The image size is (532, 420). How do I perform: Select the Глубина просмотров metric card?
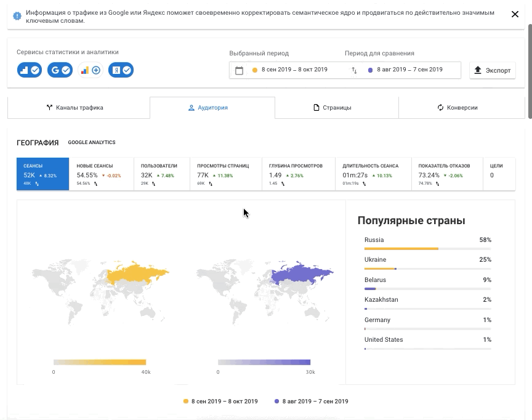(299, 174)
